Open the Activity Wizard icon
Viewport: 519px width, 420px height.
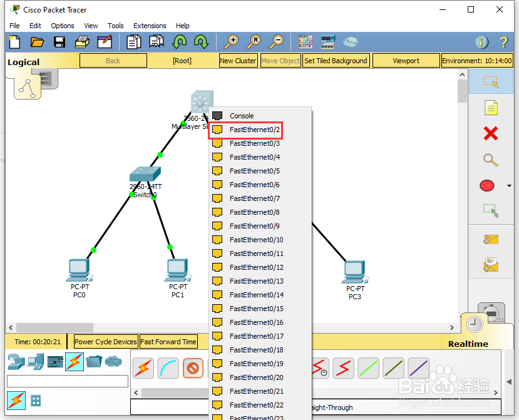105,42
